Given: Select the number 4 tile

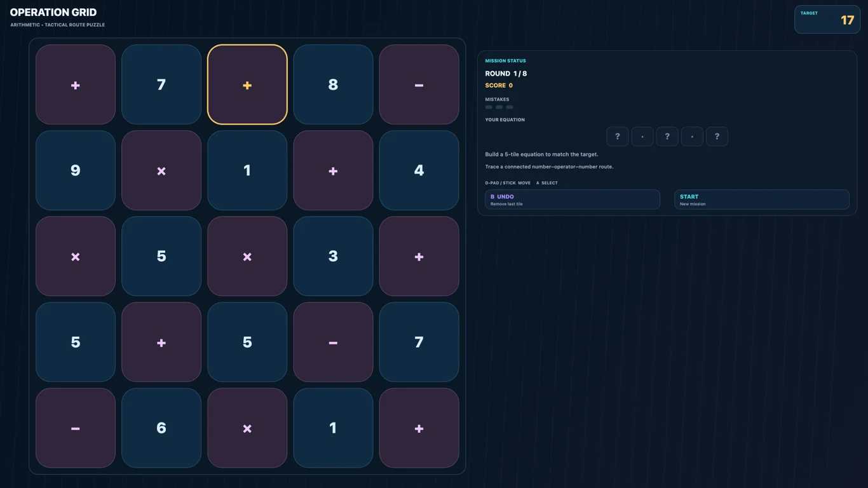Looking at the screenshot, I should 419,170.
